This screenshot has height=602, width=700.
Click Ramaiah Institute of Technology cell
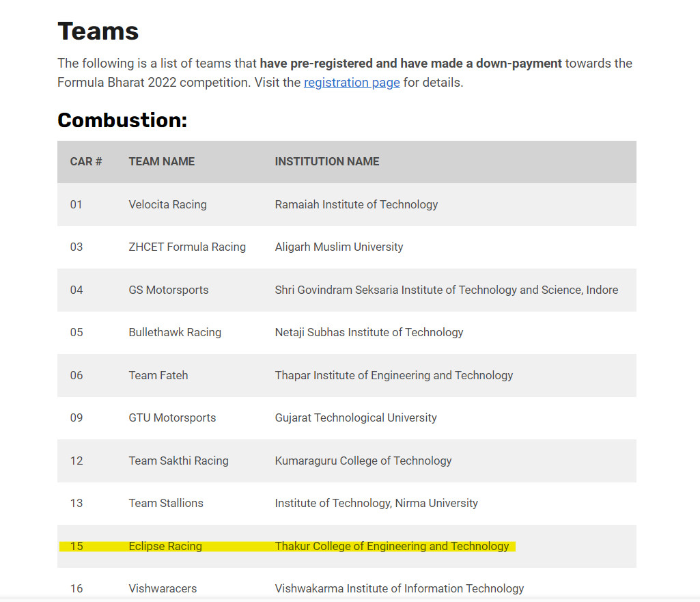(x=356, y=204)
